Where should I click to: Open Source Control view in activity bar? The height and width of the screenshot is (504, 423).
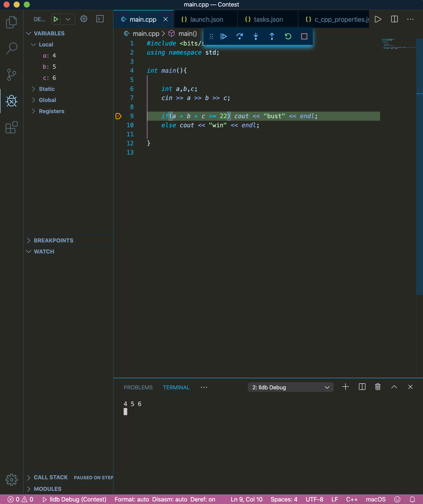[x=11, y=75]
